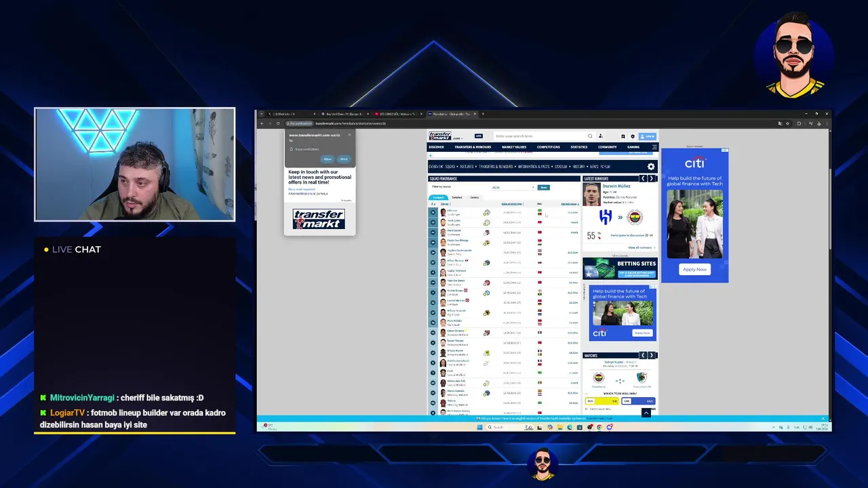The image size is (868, 488).
Task: Click the Fenerbahçe crest in the Matches box
Action: pos(599,378)
